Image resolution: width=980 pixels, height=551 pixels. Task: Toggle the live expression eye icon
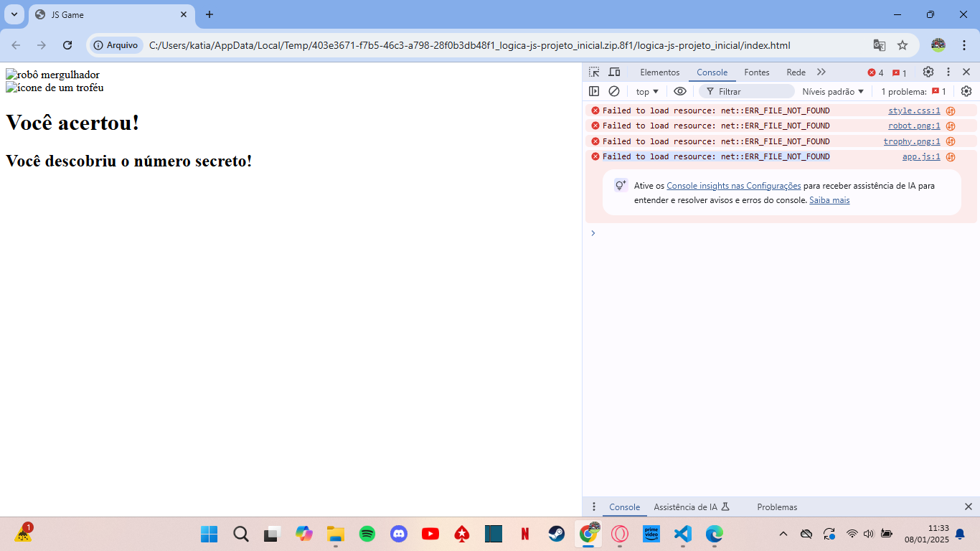point(680,91)
